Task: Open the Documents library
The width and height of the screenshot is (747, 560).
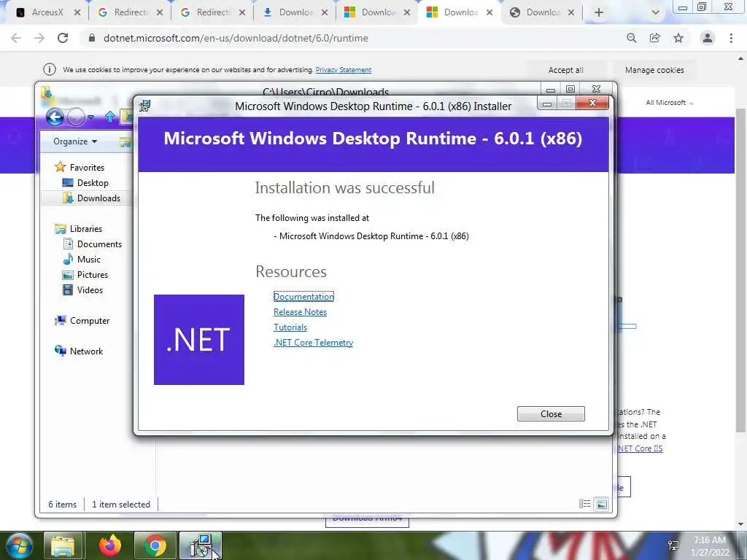Action: 93,244
